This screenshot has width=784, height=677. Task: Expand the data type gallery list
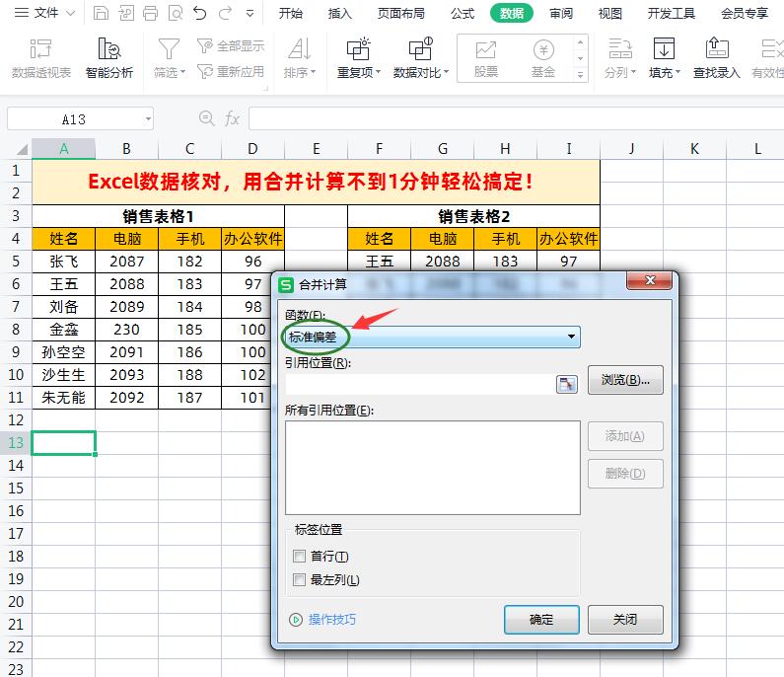[x=581, y=75]
